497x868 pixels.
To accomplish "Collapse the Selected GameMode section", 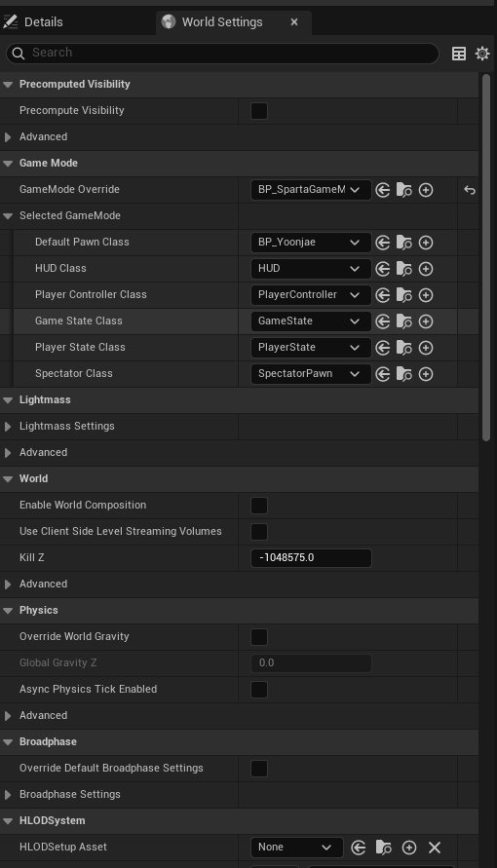I will click(x=8, y=216).
